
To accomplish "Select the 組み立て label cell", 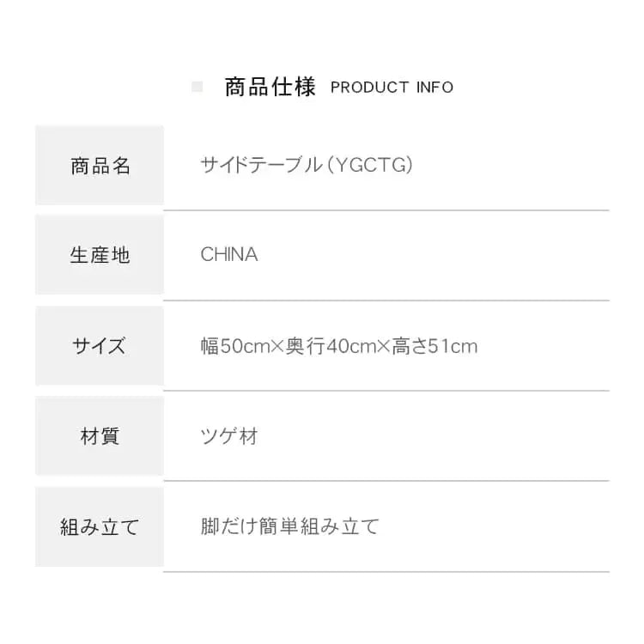I will click(x=100, y=526).
